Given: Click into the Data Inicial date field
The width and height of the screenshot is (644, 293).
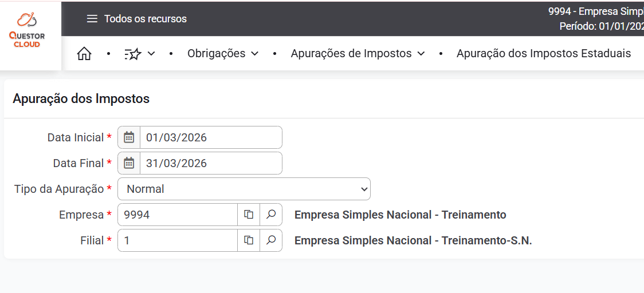Looking at the screenshot, I should [210, 137].
